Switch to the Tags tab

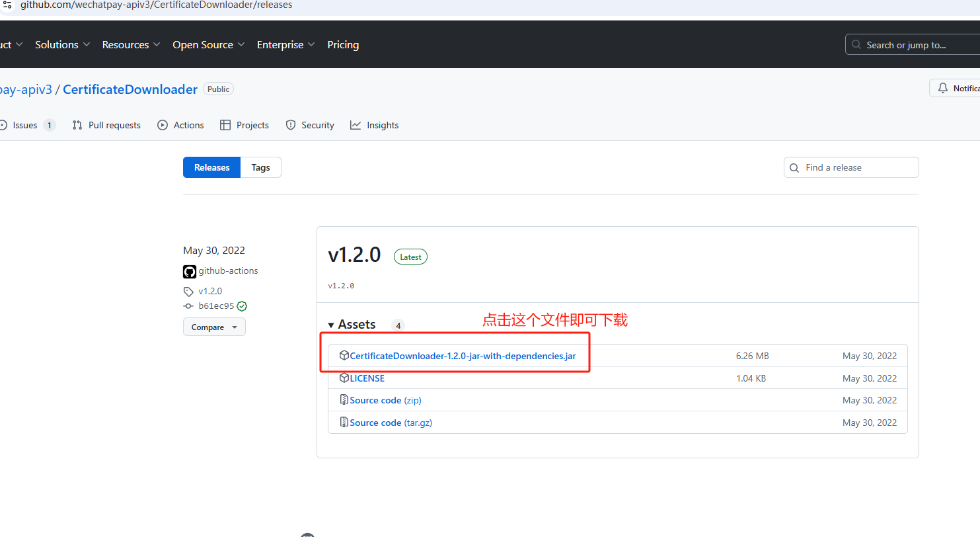pyautogui.click(x=260, y=168)
